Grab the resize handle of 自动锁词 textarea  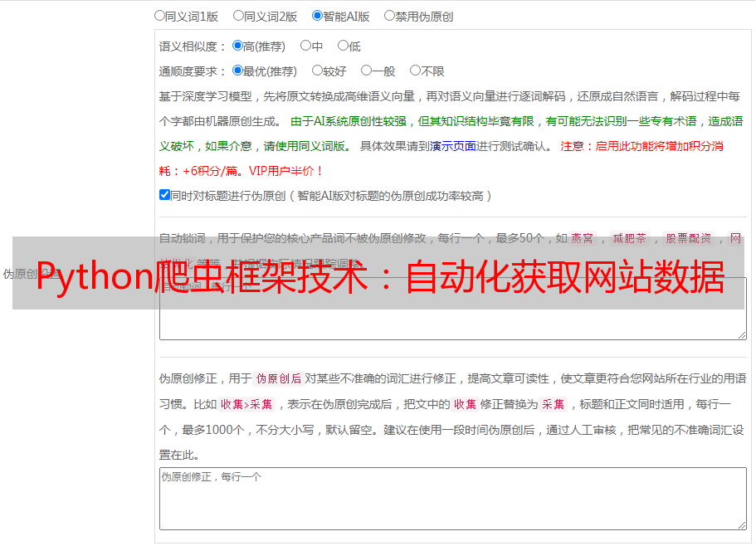[x=742, y=335]
